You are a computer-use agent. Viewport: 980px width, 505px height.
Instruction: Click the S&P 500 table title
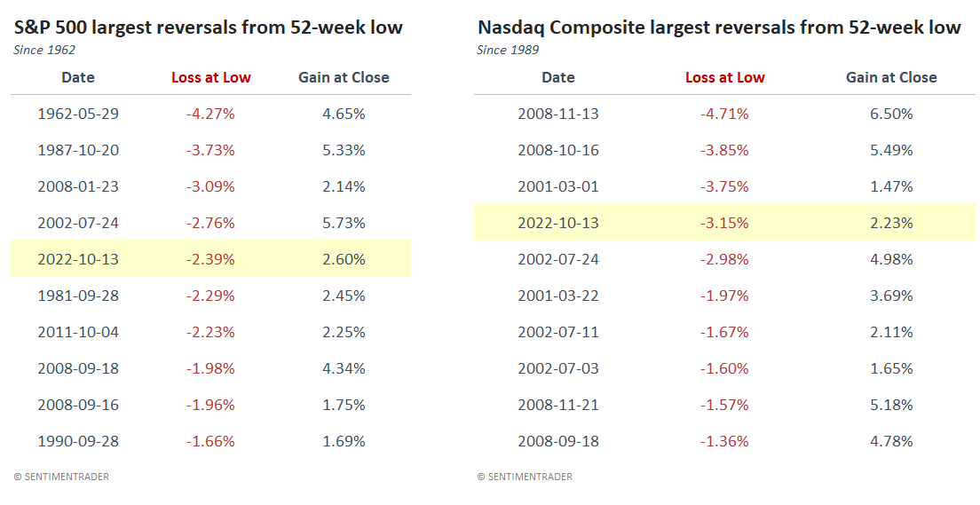coord(209,28)
